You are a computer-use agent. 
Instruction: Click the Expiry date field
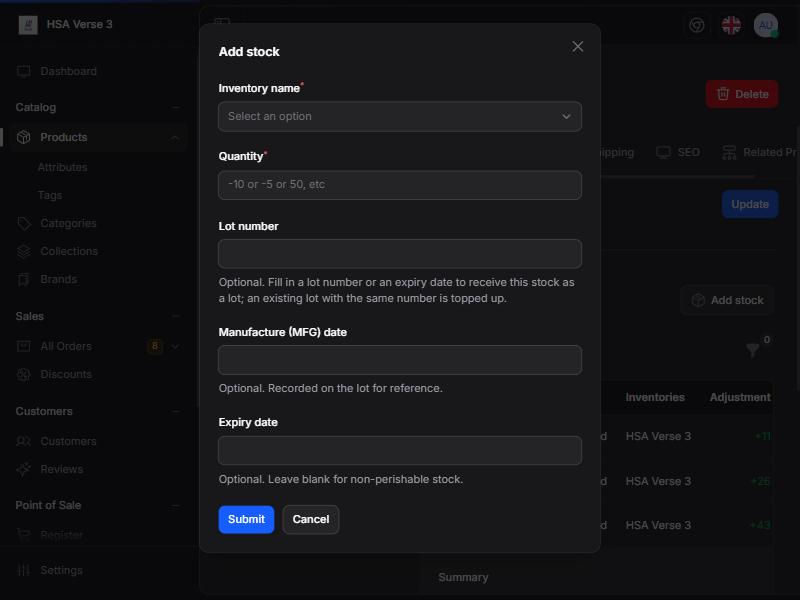pyautogui.click(x=399, y=451)
